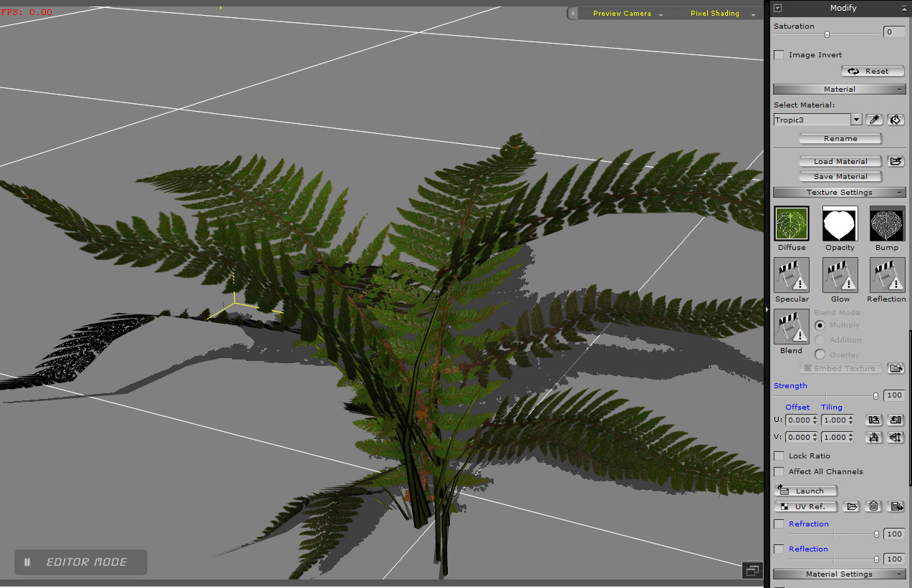Viewport: 912px width, 588px height.
Task: Select the Addition blend mode radio
Action: coord(820,339)
